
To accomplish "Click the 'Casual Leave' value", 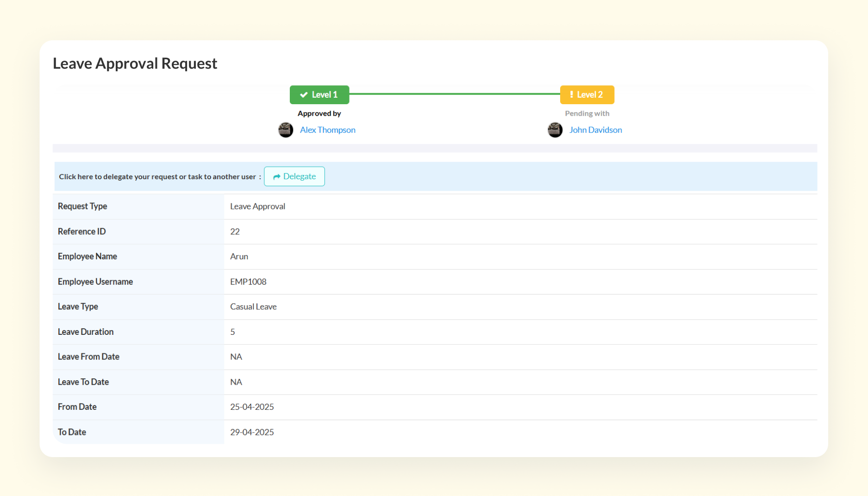I will pos(253,307).
